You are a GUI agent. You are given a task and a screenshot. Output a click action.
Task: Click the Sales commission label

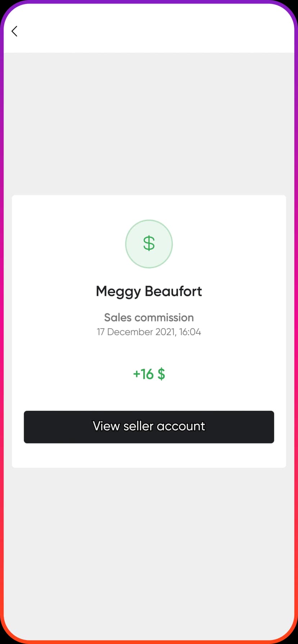click(149, 317)
